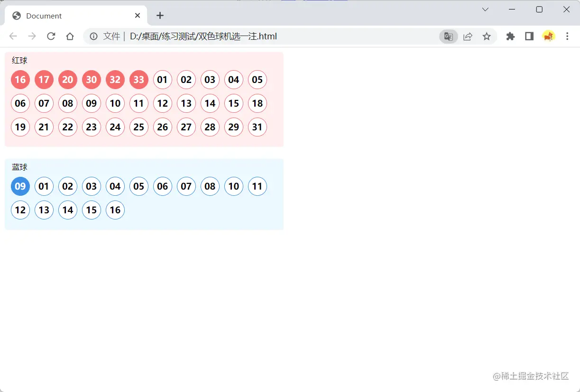Select blue ball 12
The width and height of the screenshot is (580, 392).
pyautogui.click(x=20, y=210)
